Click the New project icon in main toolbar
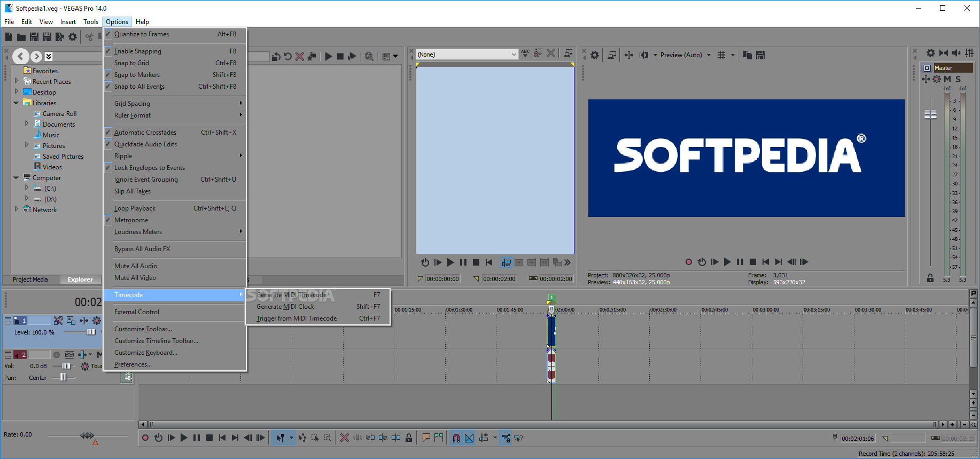 9,37
